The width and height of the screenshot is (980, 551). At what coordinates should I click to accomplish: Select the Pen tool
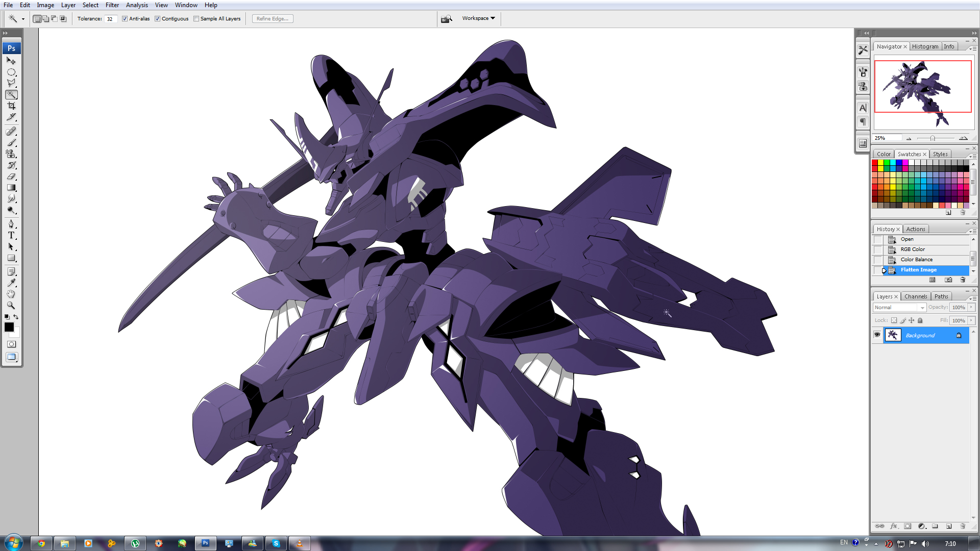11,224
